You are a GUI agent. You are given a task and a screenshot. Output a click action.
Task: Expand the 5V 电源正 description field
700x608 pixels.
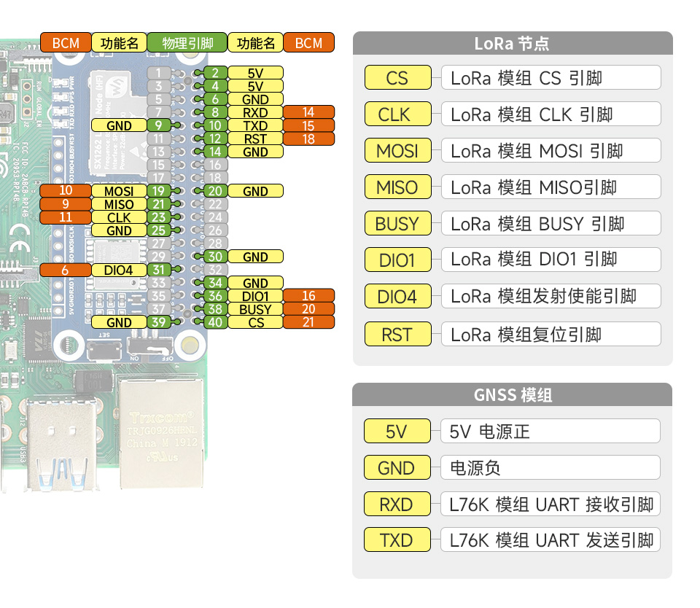pyautogui.click(x=550, y=431)
